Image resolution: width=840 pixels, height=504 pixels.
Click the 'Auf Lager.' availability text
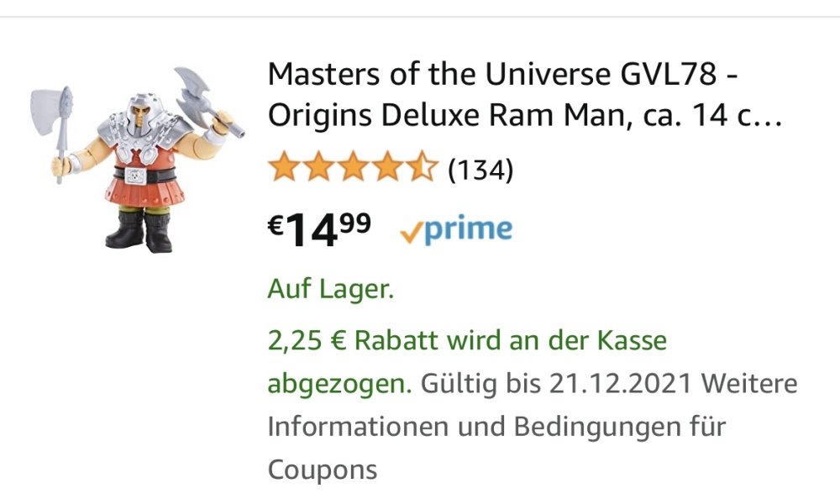point(330,289)
